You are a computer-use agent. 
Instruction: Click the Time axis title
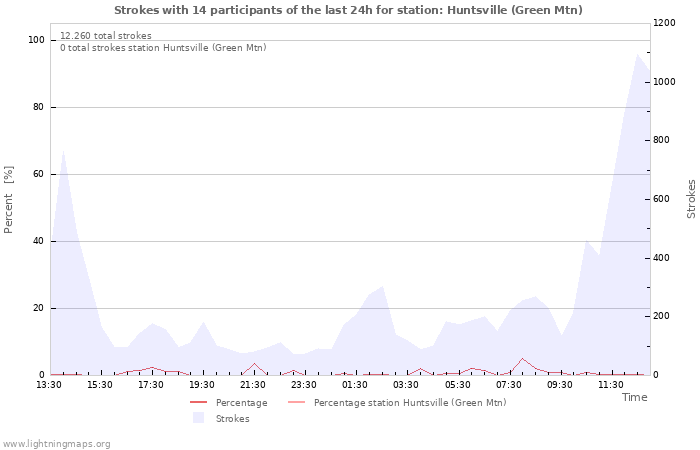tap(634, 398)
